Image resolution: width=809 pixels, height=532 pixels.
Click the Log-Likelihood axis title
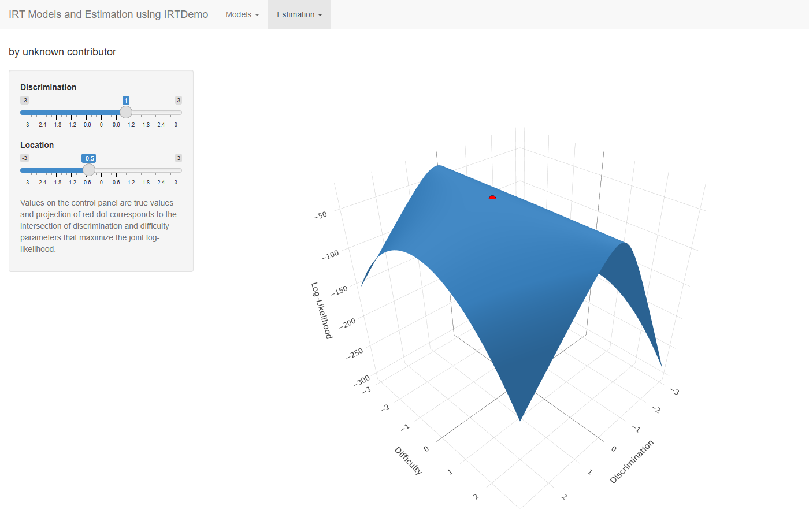click(322, 310)
